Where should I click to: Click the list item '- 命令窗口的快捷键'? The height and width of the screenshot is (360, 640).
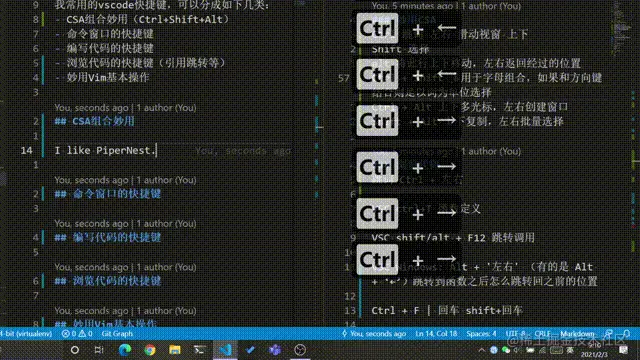point(104,34)
